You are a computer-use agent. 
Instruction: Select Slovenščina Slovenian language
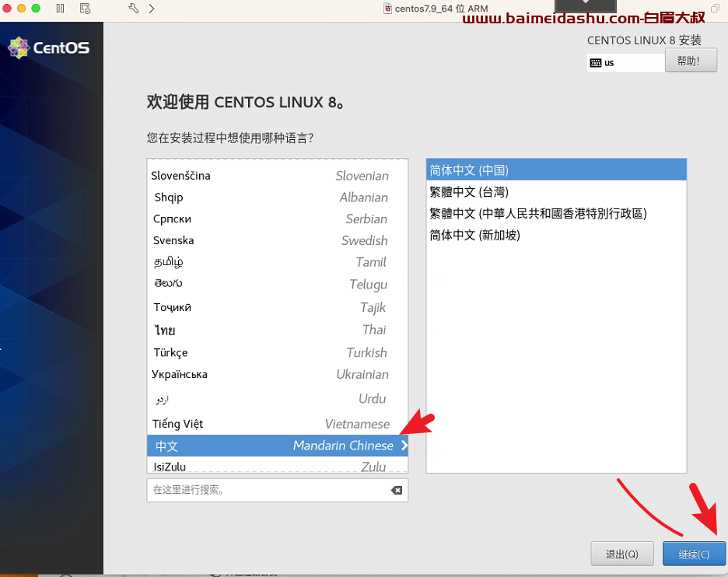click(x=277, y=176)
